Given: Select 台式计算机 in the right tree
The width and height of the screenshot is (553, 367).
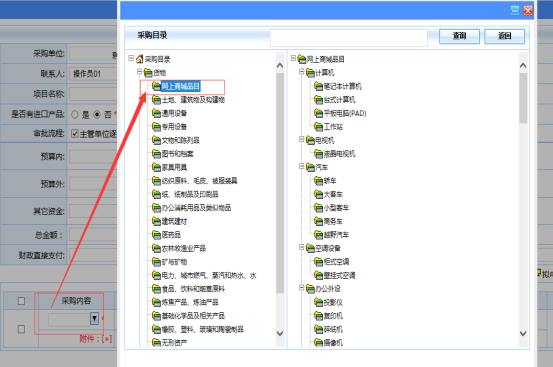Looking at the screenshot, I should click(x=340, y=100).
